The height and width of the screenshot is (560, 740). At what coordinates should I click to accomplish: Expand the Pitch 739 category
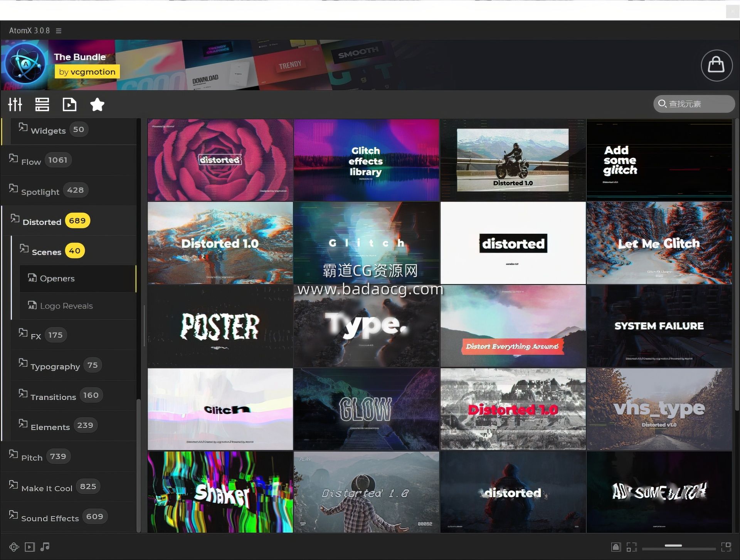coord(69,456)
